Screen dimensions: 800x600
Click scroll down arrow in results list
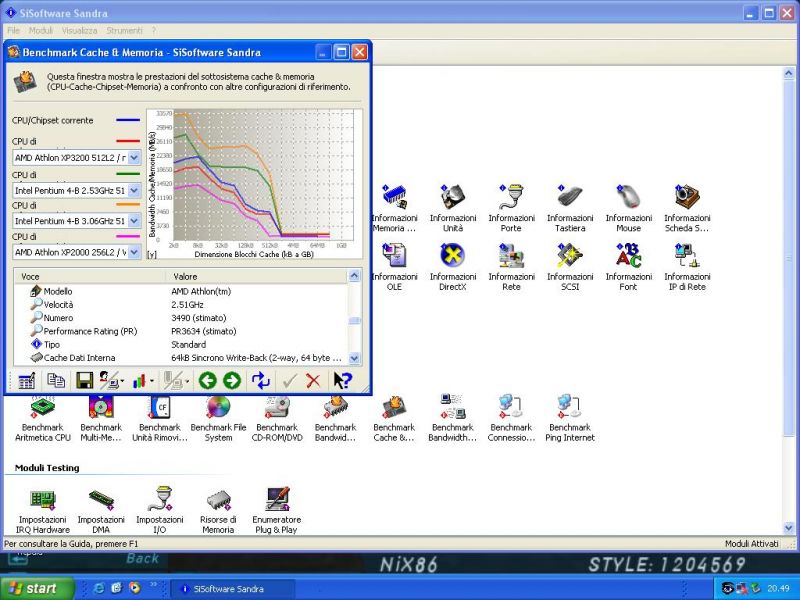[x=355, y=358]
